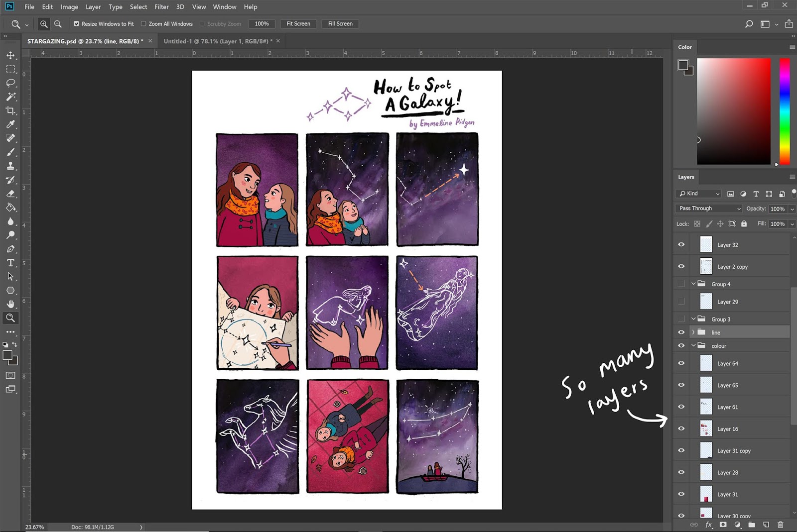This screenshot has height=532, width=797.
Task: Click the trash icon to delete layer
Action: pos(781,525)
